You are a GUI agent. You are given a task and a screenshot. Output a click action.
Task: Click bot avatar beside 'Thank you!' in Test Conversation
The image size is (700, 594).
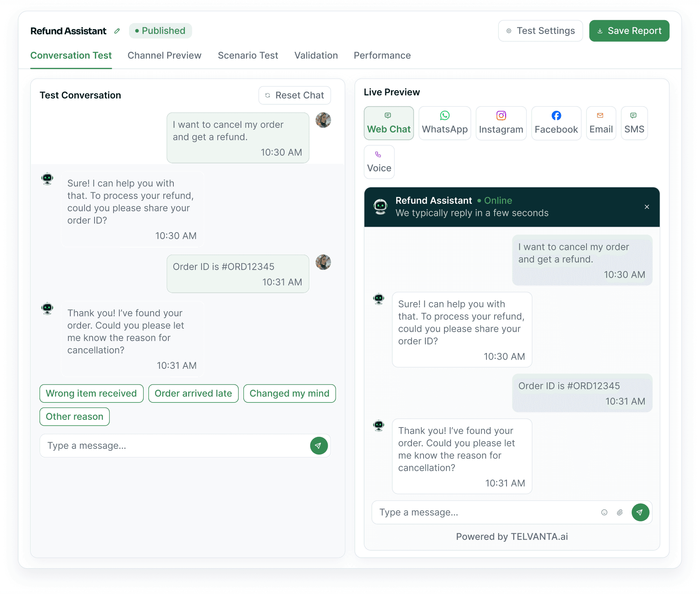pyautogui.click(x=47, y=309)
